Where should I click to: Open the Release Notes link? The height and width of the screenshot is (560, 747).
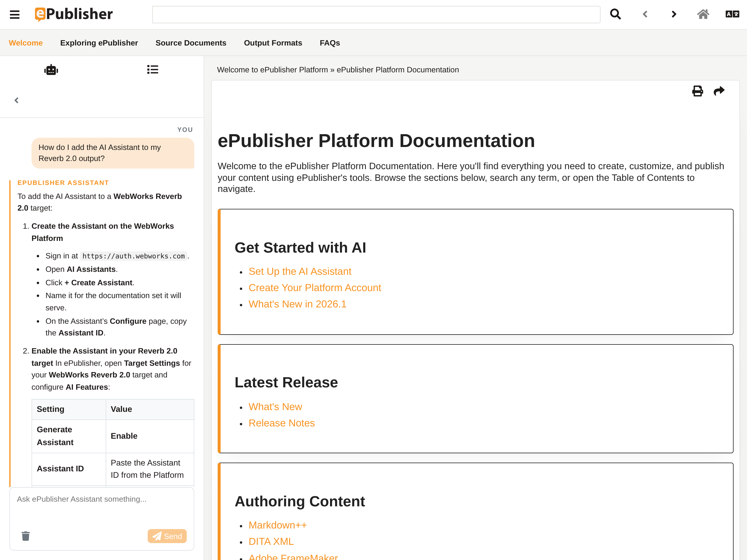click(x=282, y=423)
